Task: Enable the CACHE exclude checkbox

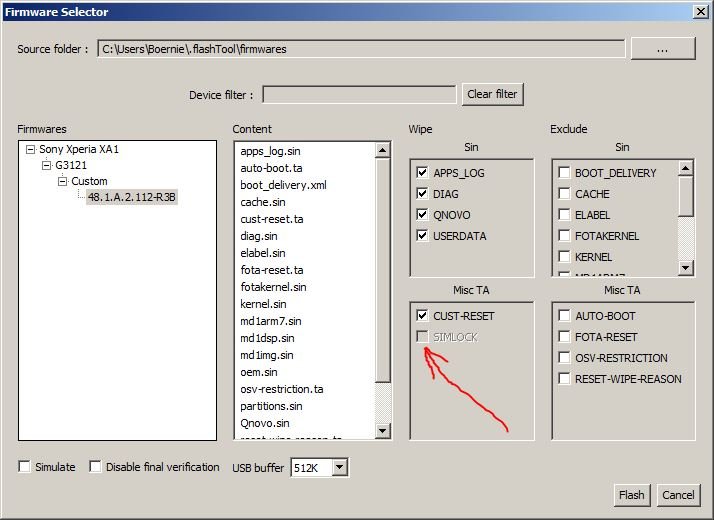Action: coord(564,194)
